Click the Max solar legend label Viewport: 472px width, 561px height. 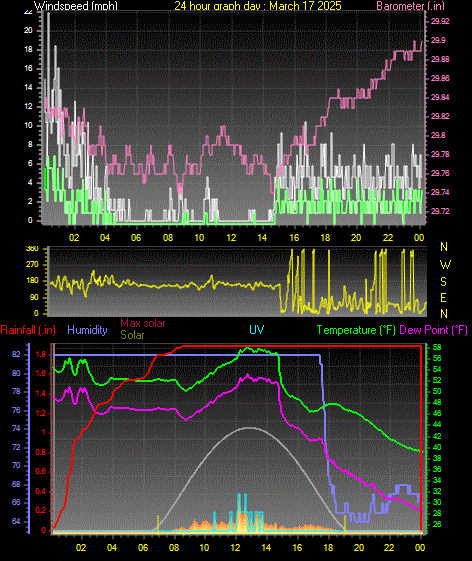[143, 323]
